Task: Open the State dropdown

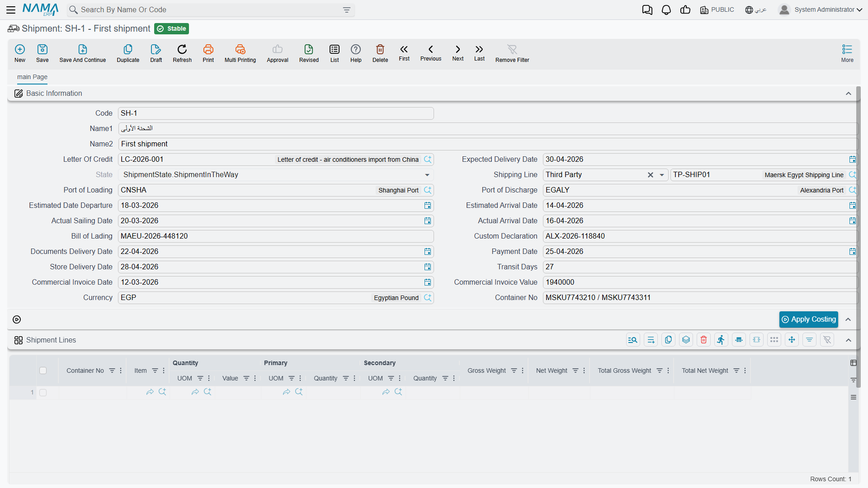Action: 427,175
